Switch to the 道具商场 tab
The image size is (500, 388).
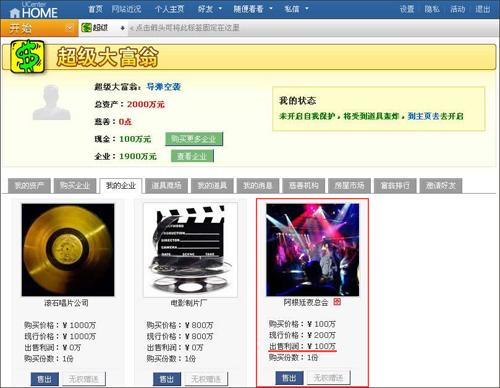pyautogui.click(x=166, y=186)
